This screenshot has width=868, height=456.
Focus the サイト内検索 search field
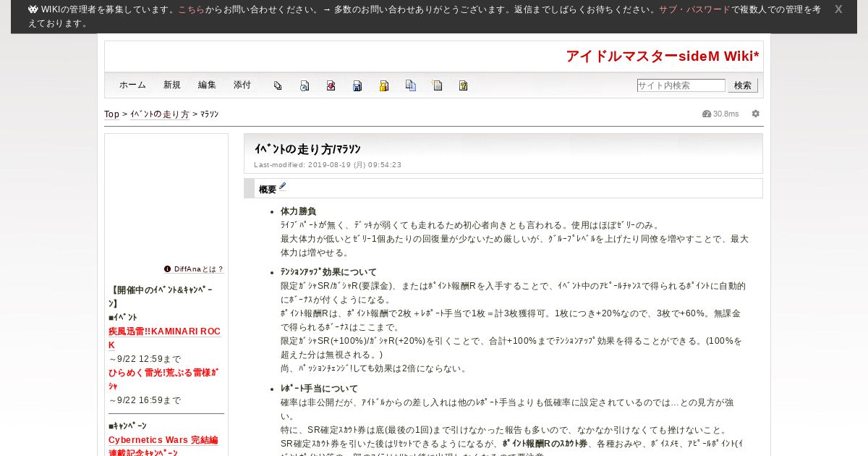[681, 85]
